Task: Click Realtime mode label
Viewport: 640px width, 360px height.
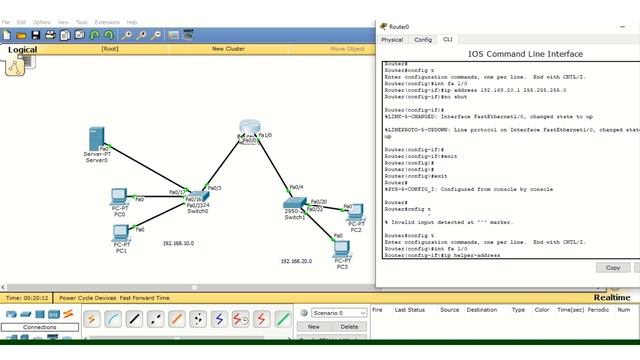Action: coord(611,297)
